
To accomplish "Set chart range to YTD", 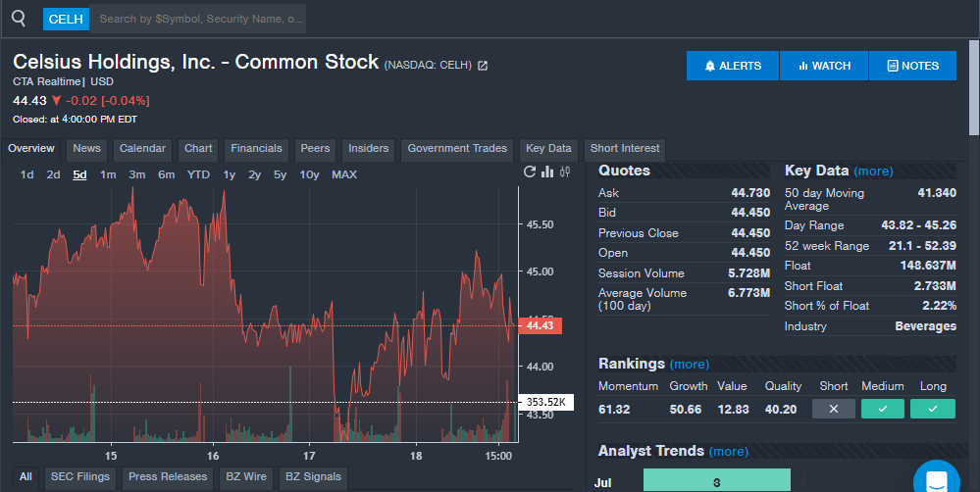I will tap(198, 174).
